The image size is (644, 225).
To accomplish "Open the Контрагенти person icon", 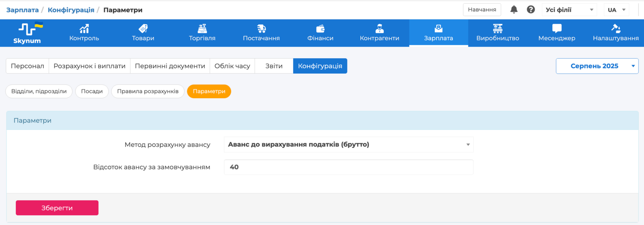I will pyautogui.click(x=379, y=29).
